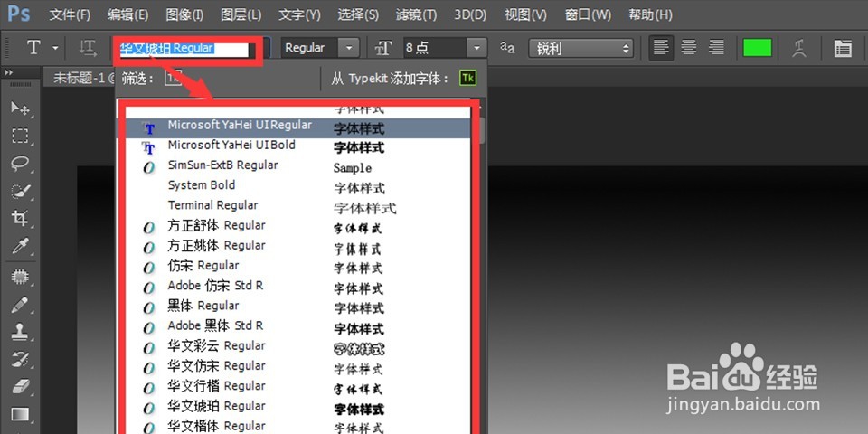Click the green text color swatch

click(758, 48)
